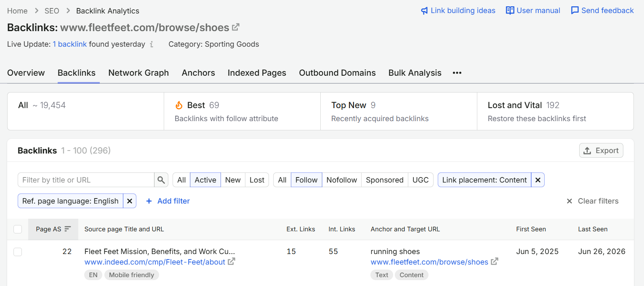Remove the Link placement: Content filter
This screenshot has width=644, height=286.
pos(538,180)
